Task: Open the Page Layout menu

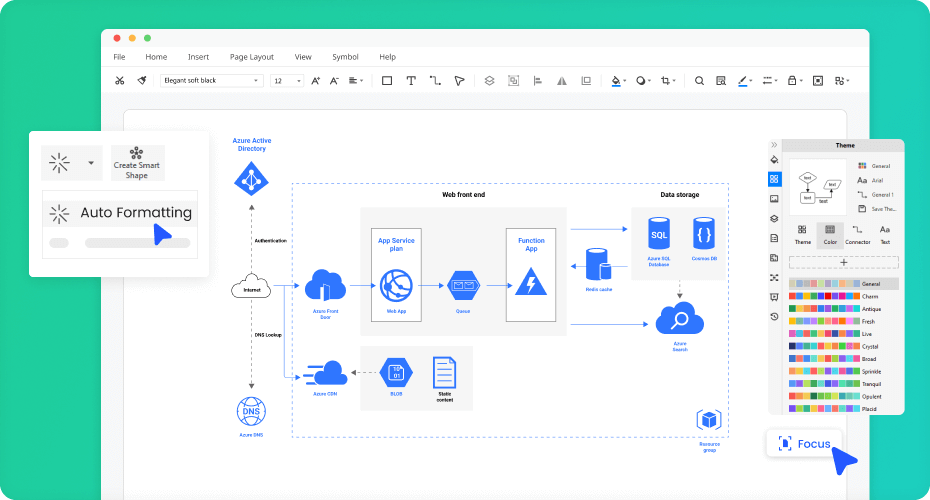Action: pyautogui.click(x=251, y=57)
